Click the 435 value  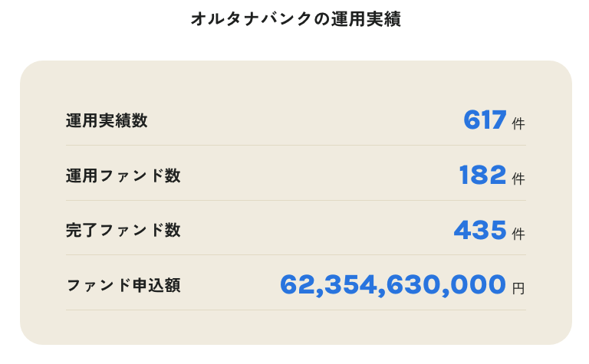click(480, 230)
